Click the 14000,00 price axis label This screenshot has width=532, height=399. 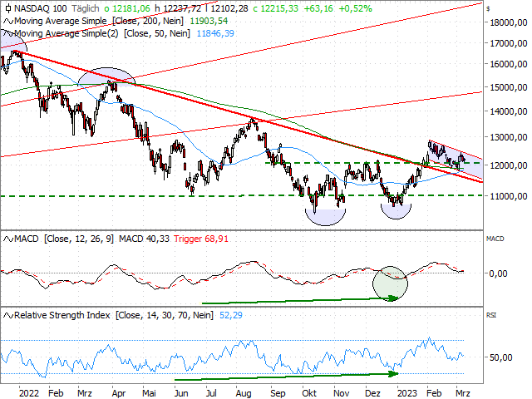509,111
